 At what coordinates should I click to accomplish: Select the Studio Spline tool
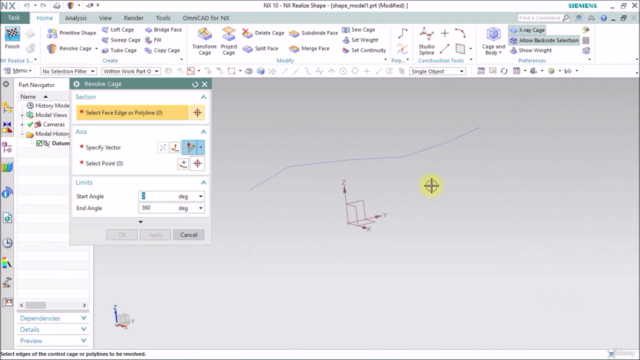click(427, 41)
